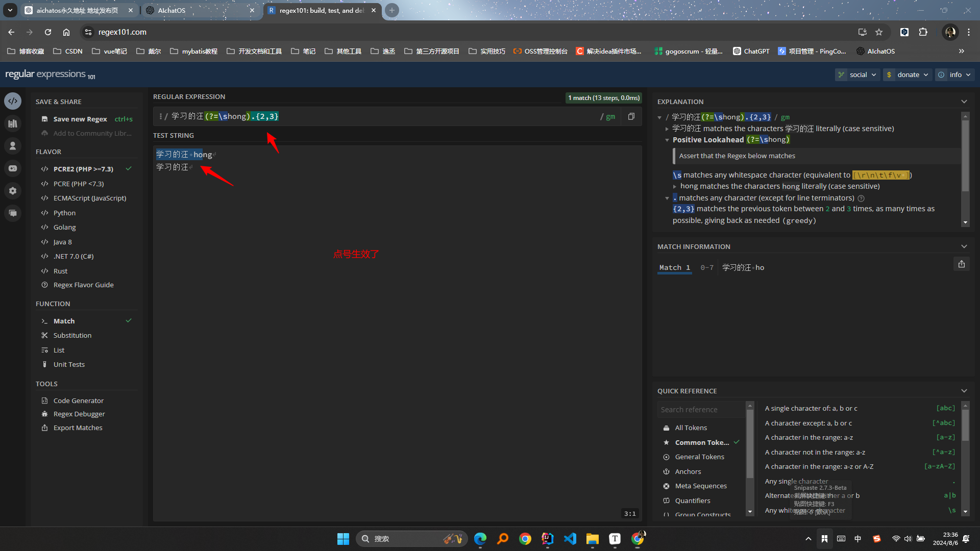Select General Tokens reference category
The height and width of the screenshot is (551, 980).
(x=699, y=457)
